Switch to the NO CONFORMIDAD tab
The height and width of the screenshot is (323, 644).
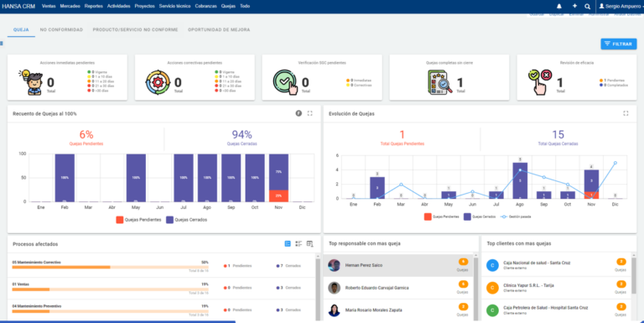click(61, 29)
